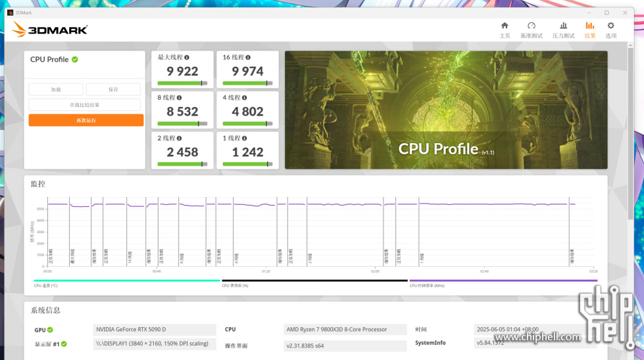Screen dimensions: 644x360
Task: Click info icon beside 4 线程
Action: 244,98
